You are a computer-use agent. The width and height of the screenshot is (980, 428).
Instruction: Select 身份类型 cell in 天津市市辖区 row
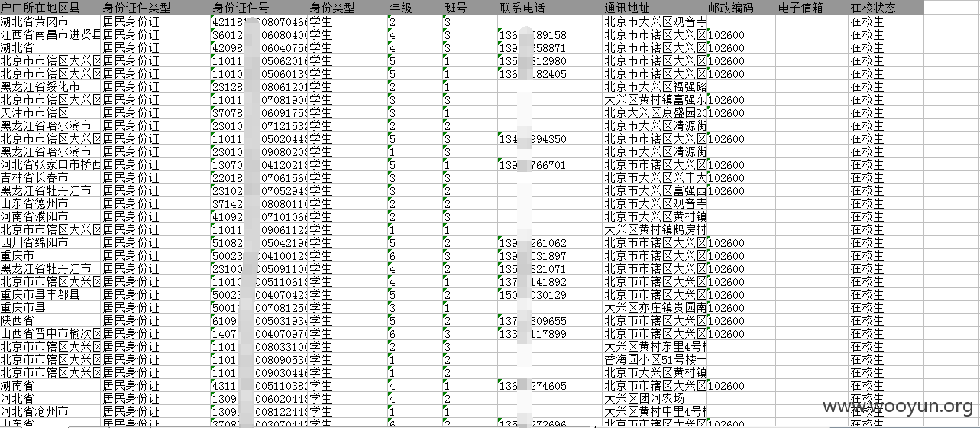click(348, 113)
